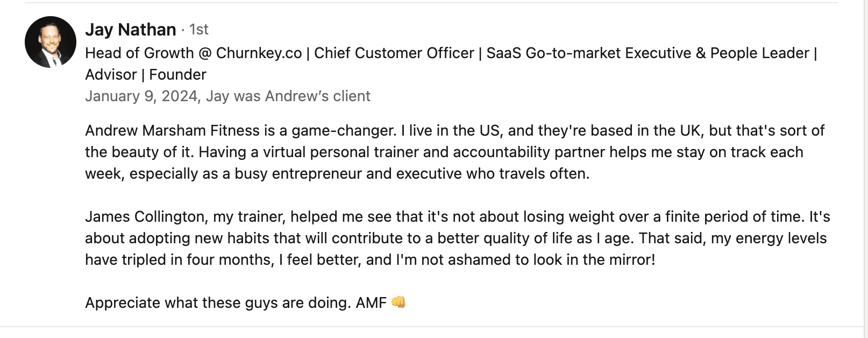This screenshot has height=338, width=868.
Task: Click "Appreciate what these guys are doing"
Action: (217, 303)
